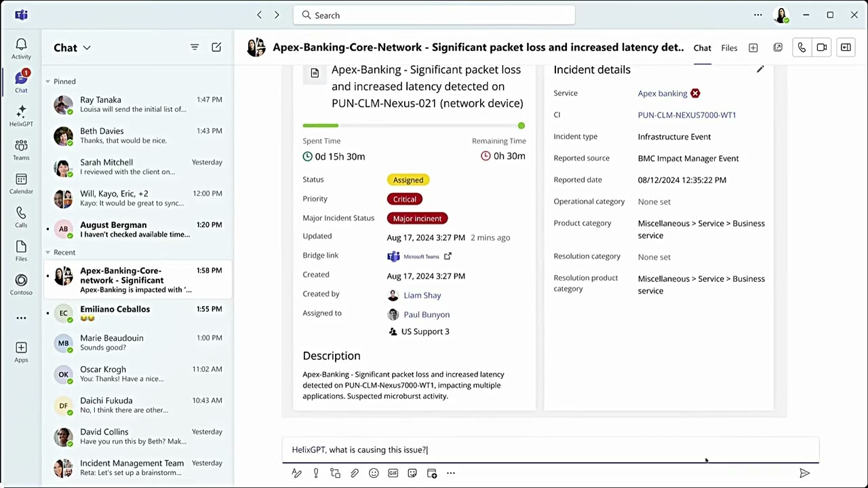
Task: Click the Search box at top
Action: [x=434, y=15]
